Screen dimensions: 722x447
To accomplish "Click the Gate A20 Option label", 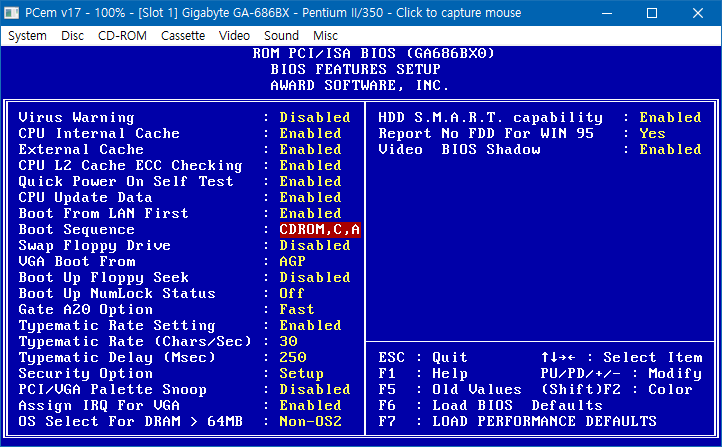I will [86, 309].
